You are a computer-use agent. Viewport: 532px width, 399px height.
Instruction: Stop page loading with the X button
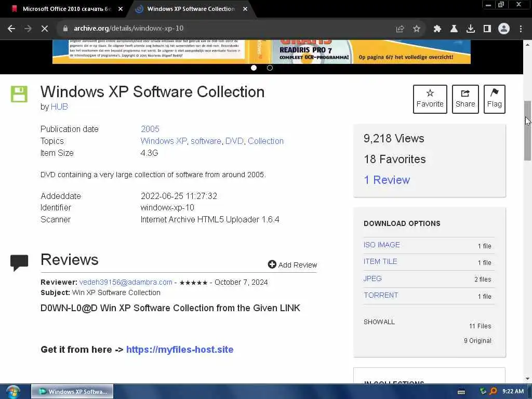pos(45,29)
